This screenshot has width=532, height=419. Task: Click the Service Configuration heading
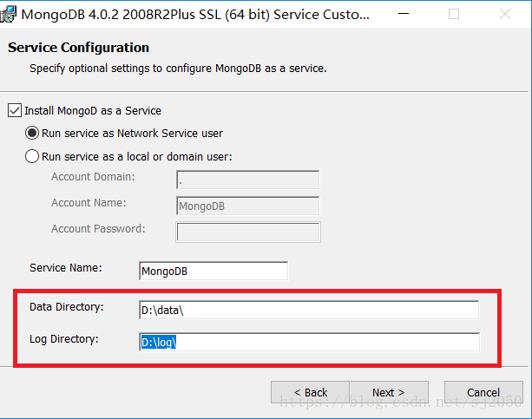tap(78, 48)
